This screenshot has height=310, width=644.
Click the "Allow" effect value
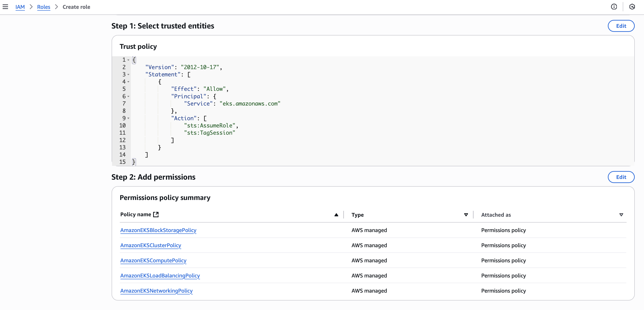[x=214, y=89]
